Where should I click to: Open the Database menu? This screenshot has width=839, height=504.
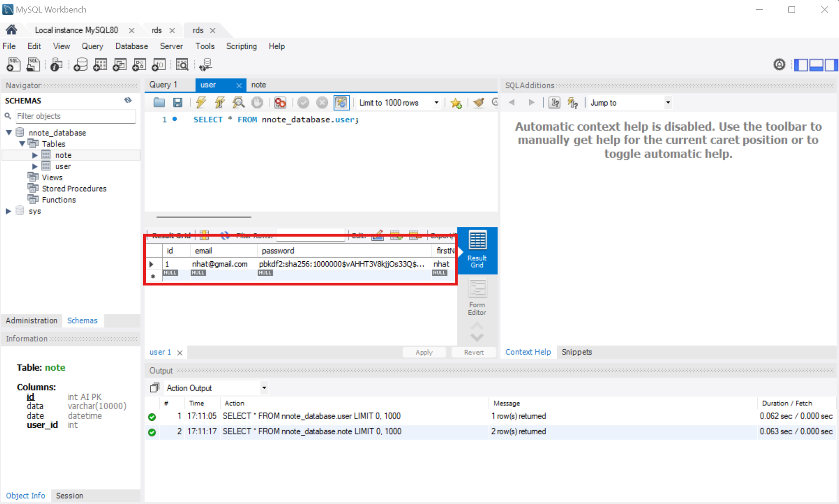pos(132,46)
